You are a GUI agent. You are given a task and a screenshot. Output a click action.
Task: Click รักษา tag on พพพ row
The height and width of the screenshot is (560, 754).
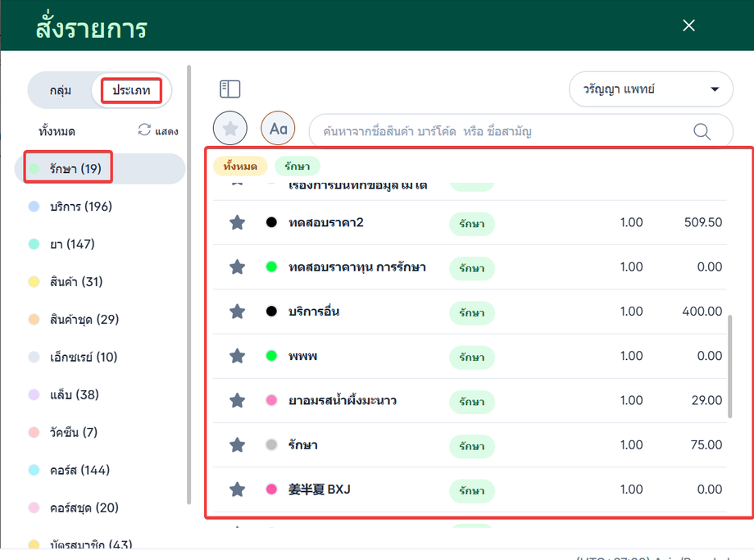coord(472,357)
